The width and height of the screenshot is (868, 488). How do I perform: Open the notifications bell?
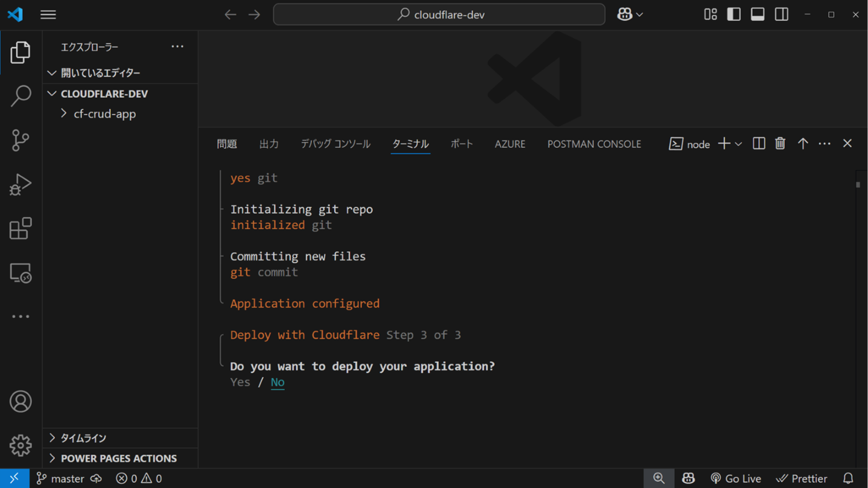coord(848,478)
